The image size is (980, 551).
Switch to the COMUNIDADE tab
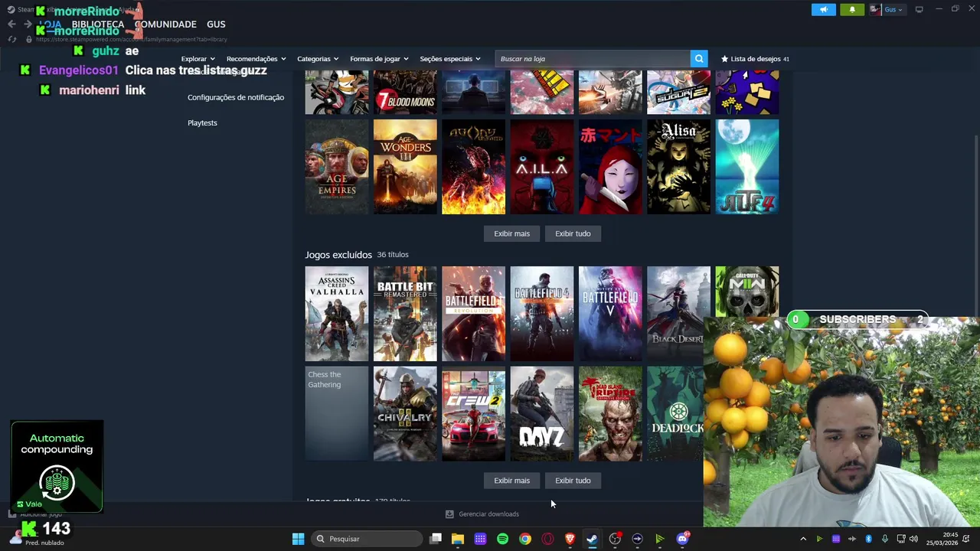tap(165, 24)
